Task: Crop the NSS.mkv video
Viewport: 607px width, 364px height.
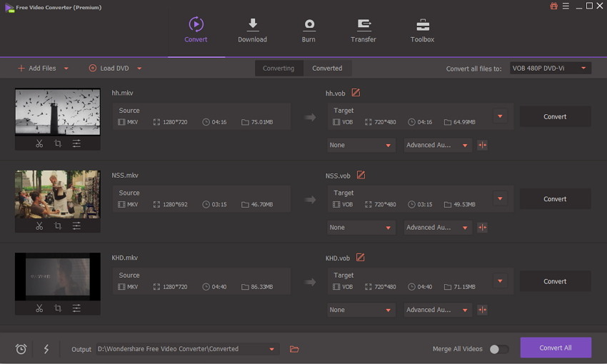Action: tap(58, 226)
